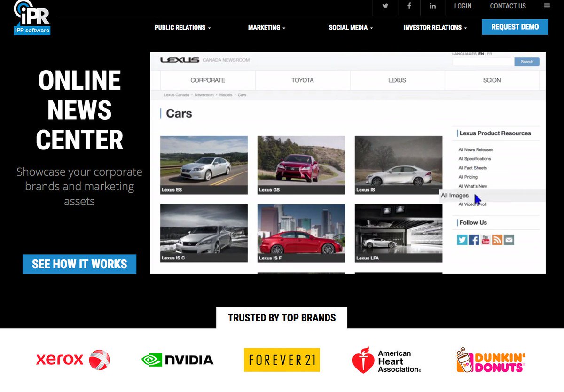564x392 pixels.
Task: Open the Lexus IS C car thumbnail
Action: click(204, 233)
